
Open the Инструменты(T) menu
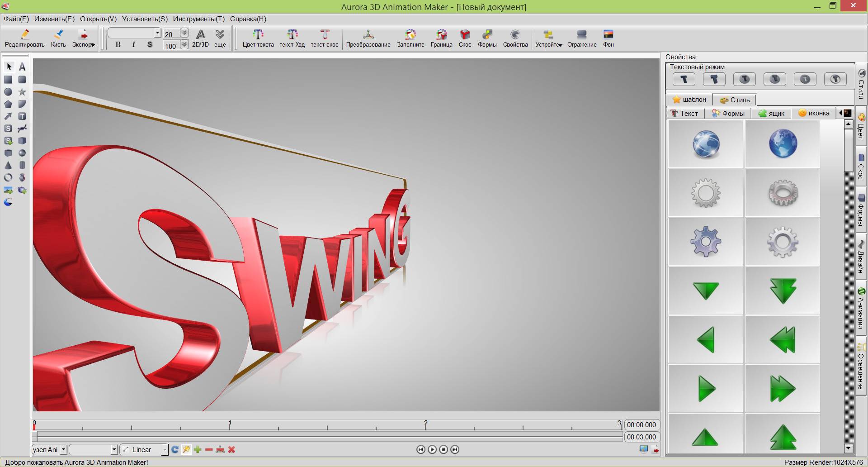point(198,19)
